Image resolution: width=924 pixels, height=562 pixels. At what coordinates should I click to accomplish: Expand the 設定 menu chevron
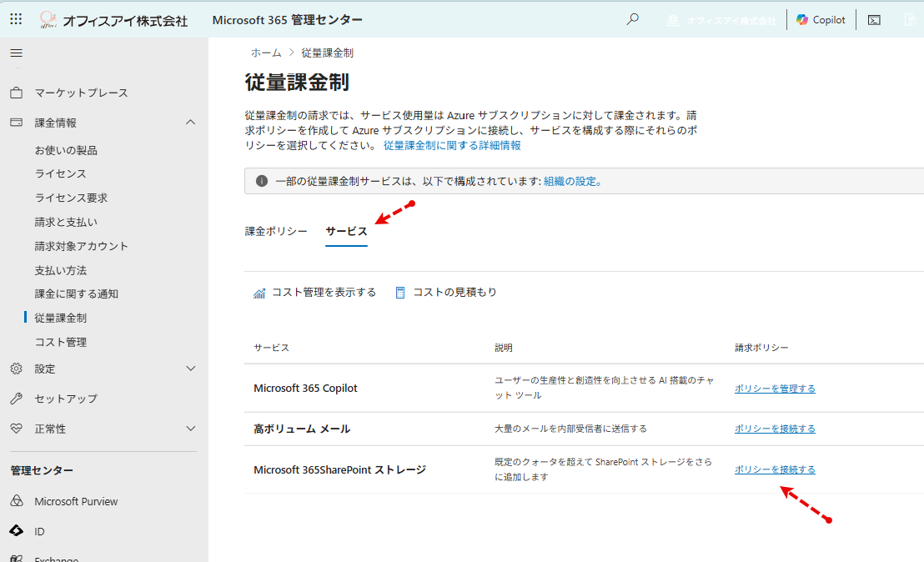[190, 369]
